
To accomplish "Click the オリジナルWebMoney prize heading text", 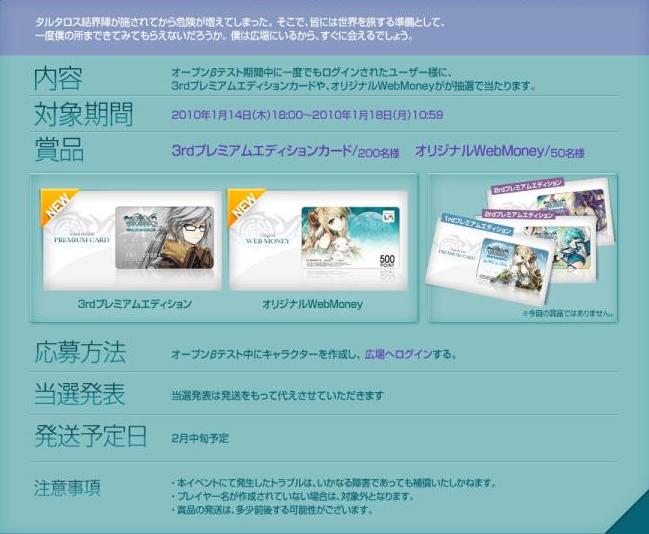I will [479, 151].
